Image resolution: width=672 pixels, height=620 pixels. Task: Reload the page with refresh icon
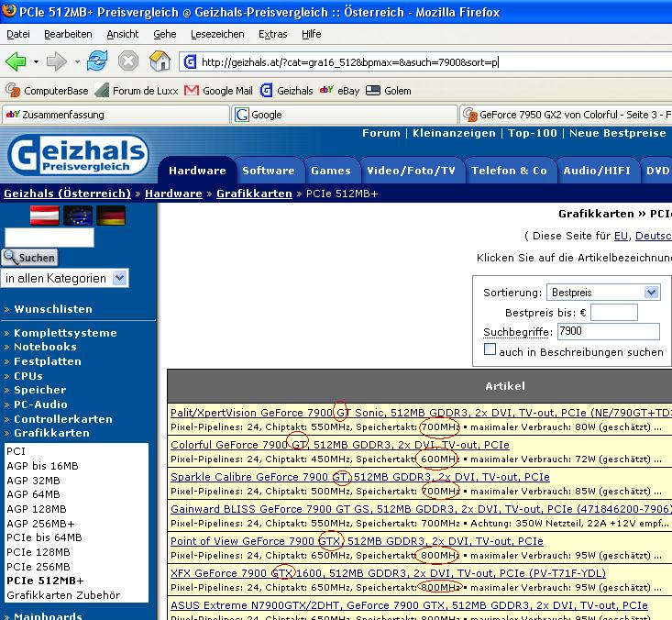coord(97,61)
